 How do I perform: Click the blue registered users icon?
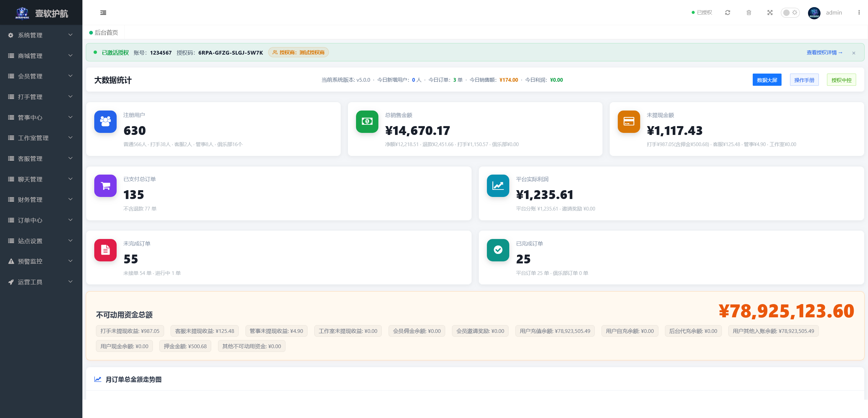(x=105, y=122)
